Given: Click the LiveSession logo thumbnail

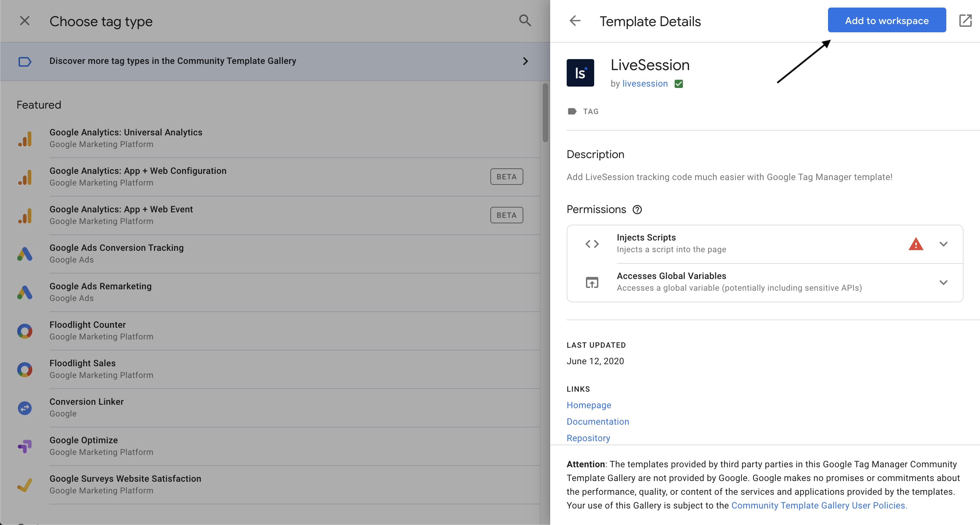Looking at the screenshot, I should [580, 72].
